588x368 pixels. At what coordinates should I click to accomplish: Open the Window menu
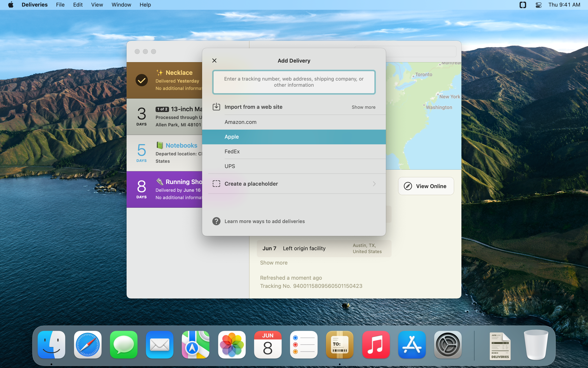(121, 5)
